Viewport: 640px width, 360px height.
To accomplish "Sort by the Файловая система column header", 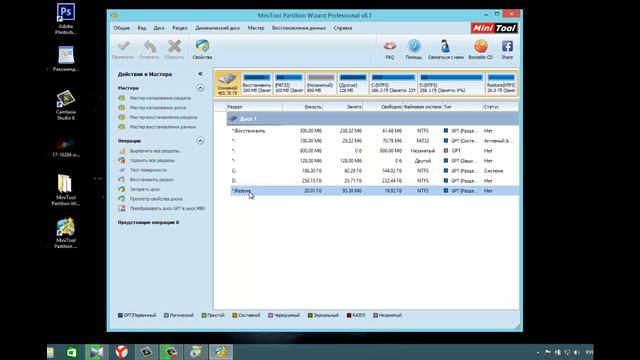I will (x=422, y=107).
